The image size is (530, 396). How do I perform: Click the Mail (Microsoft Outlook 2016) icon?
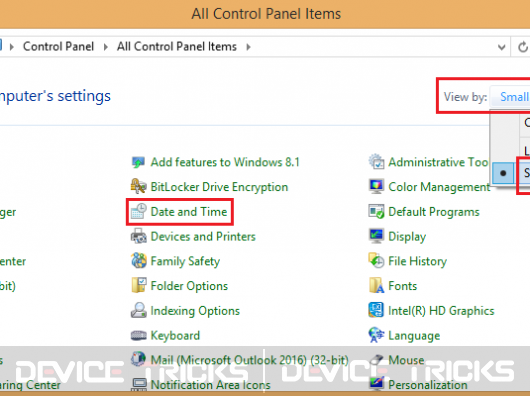pyautogui.click(x=138, y=359)
